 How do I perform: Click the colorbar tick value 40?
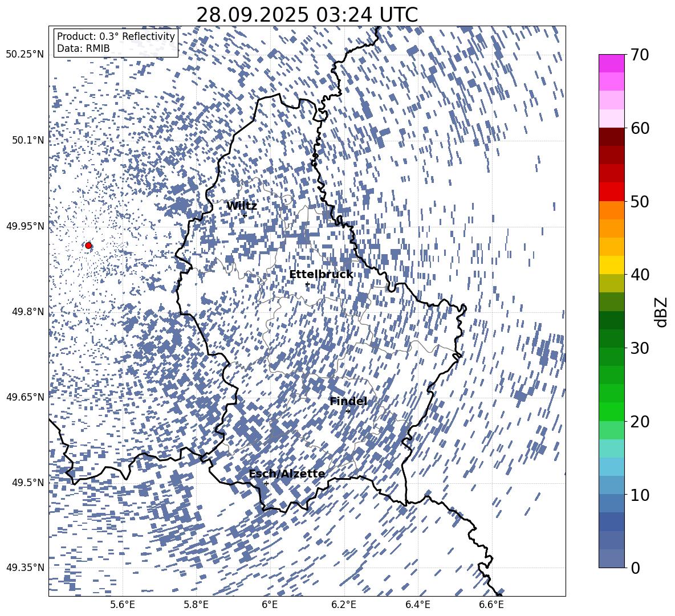[639, 275]
